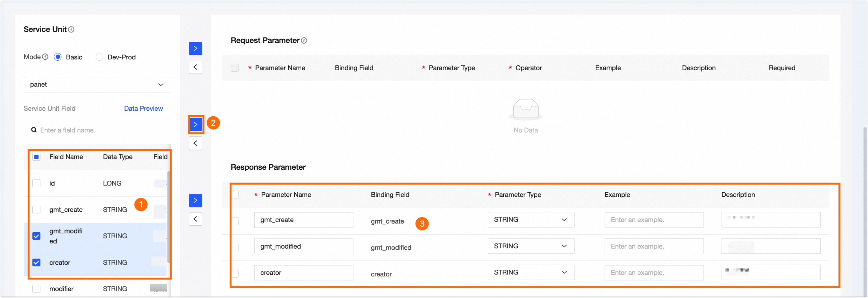Click the Field Name column header

click(x=66, y=157)
